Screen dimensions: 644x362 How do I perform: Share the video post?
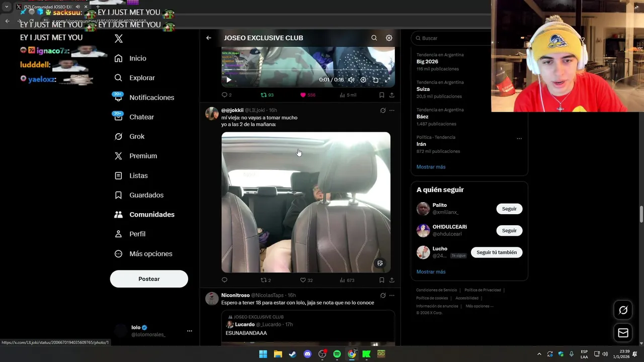pos(392,95)
